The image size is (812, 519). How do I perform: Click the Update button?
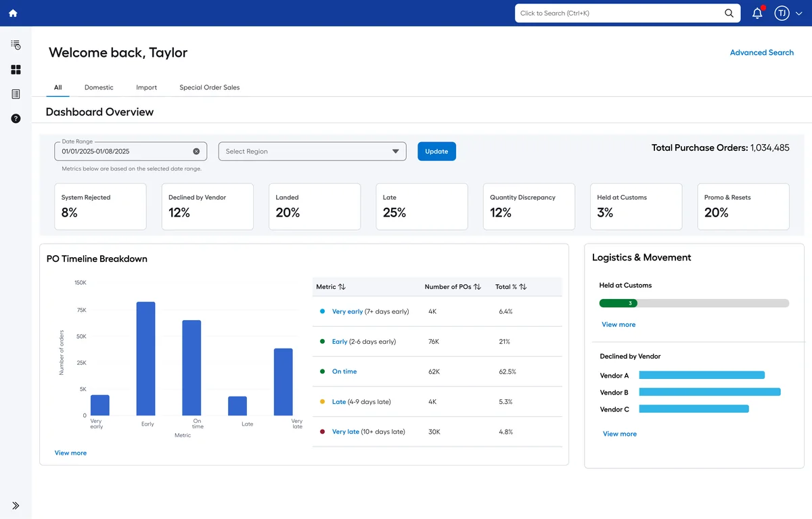(436, 152)
